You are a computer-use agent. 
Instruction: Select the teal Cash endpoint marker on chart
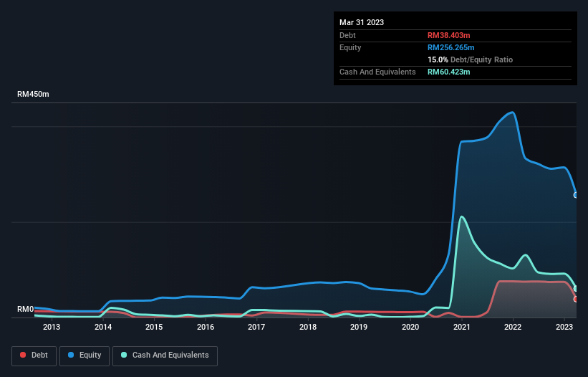pyautogui.click(x=576, y=288)
